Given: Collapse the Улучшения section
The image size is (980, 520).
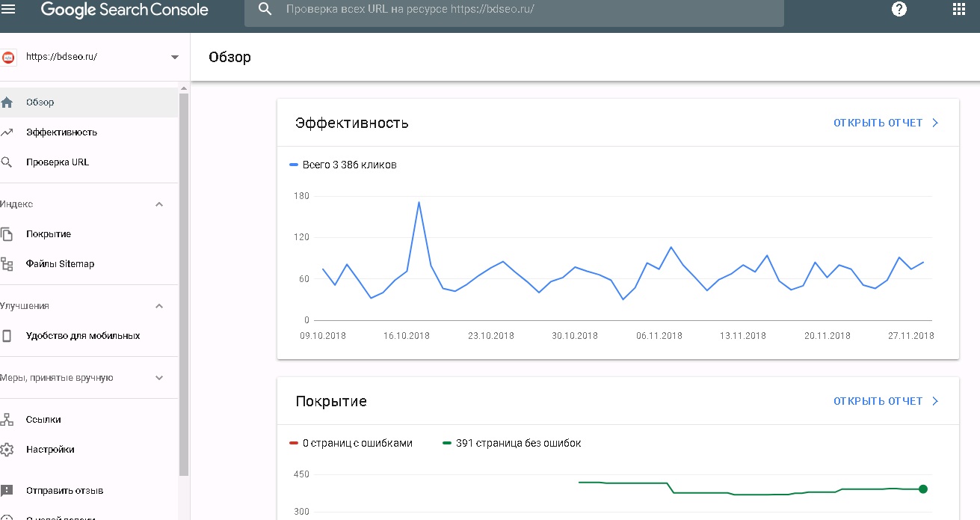Looking at the screenshot, I should [x=159, y=306].
